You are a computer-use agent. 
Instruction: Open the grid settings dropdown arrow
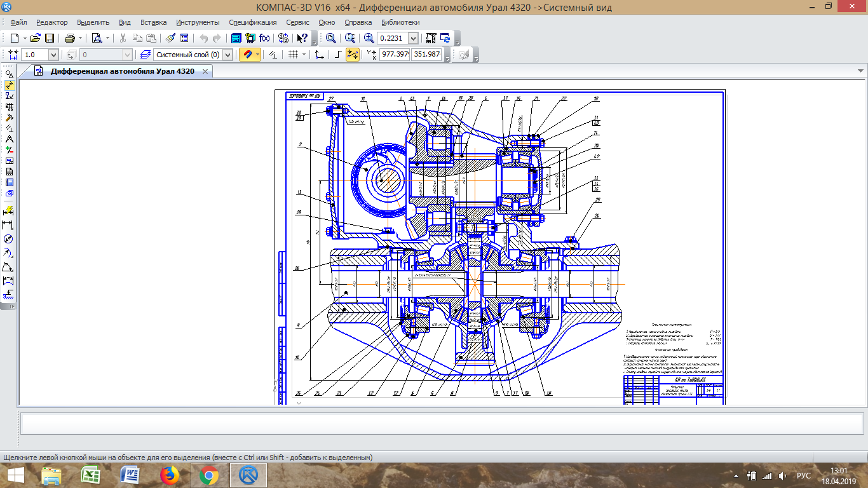304,55
